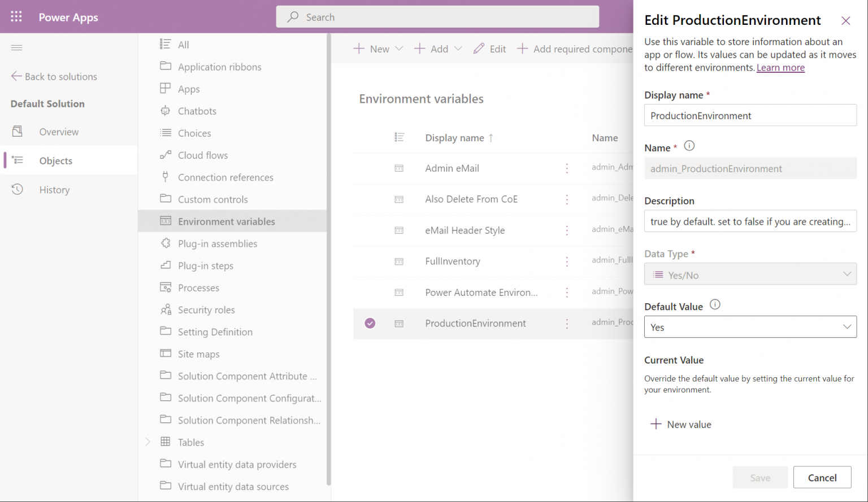Open more options for Also Delete From CoE
Viewport: 868px width, 502px height.
point(567,199)
